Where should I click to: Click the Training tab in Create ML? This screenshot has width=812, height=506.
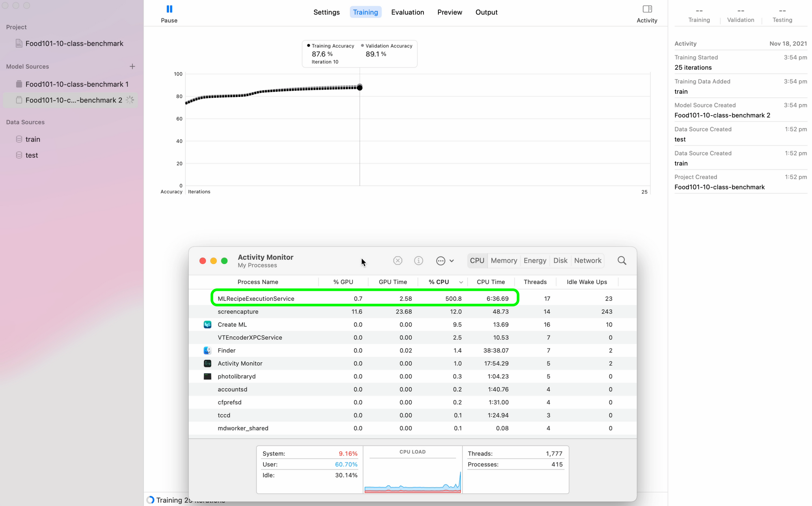point(365,12)
